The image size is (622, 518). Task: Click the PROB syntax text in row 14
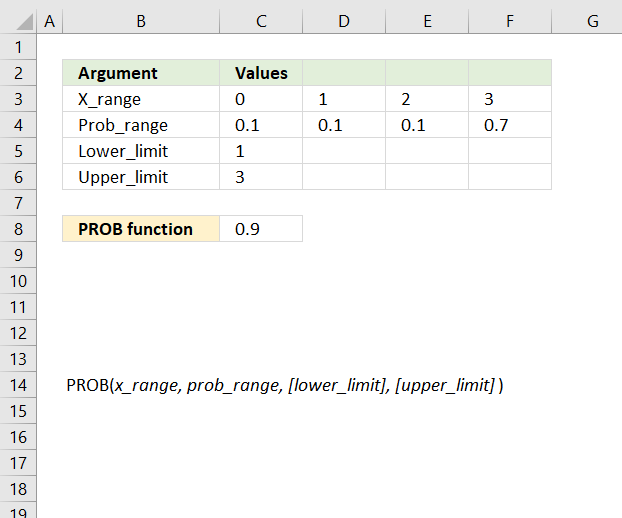click(x=284, y=385)
